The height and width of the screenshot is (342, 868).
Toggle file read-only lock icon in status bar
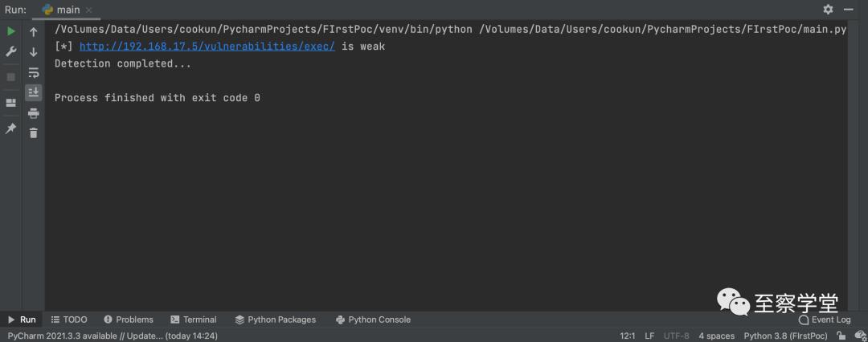coord(841,336)
